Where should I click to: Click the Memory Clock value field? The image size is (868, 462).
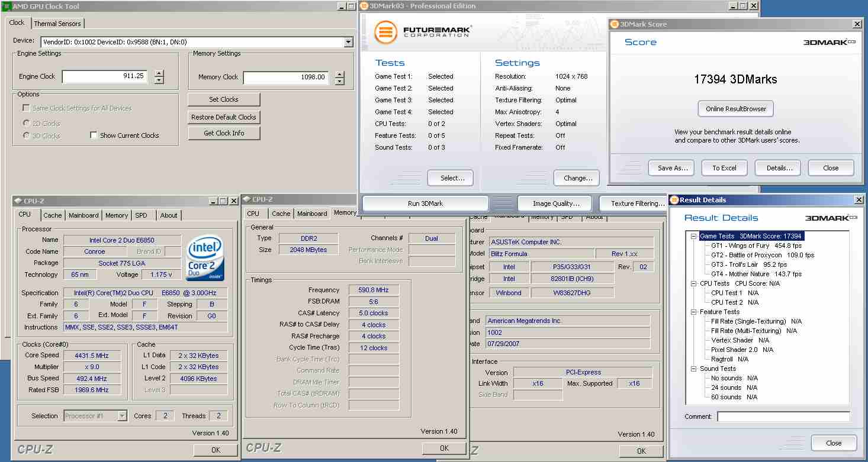coord(286,77)
